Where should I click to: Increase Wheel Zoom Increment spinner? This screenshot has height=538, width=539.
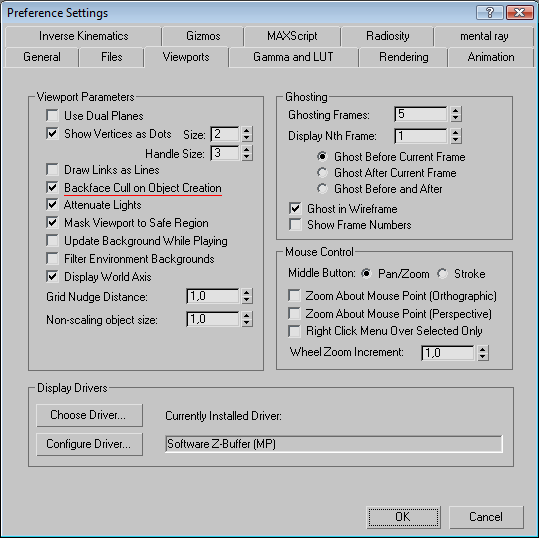(x=483, y=349)
